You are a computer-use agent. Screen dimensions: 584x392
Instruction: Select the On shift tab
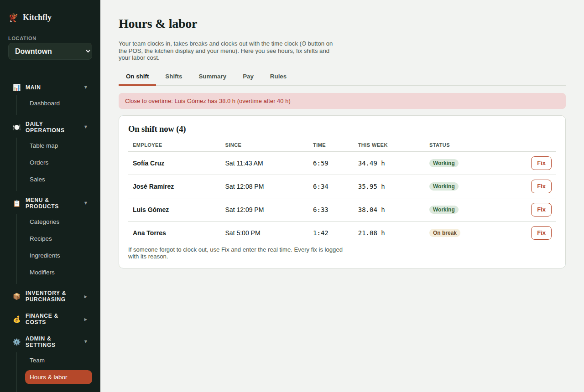pos(137,77)
